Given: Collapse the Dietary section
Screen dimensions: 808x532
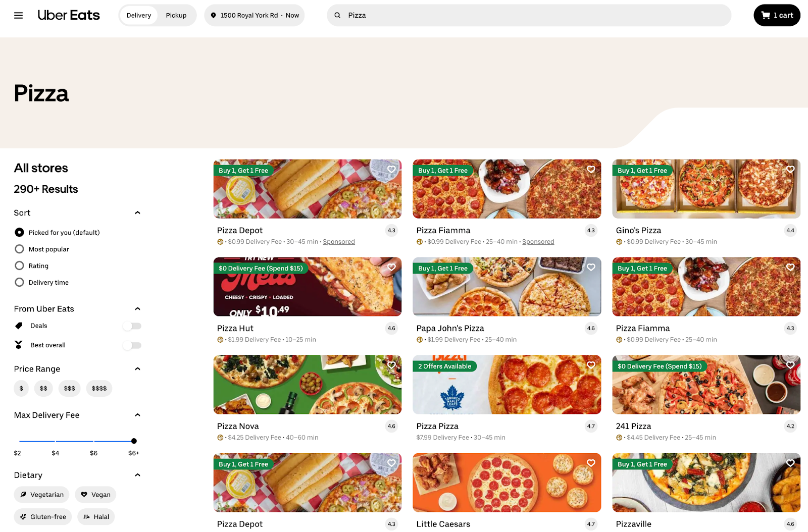Looking at the screenshot, I should (137, 475).
